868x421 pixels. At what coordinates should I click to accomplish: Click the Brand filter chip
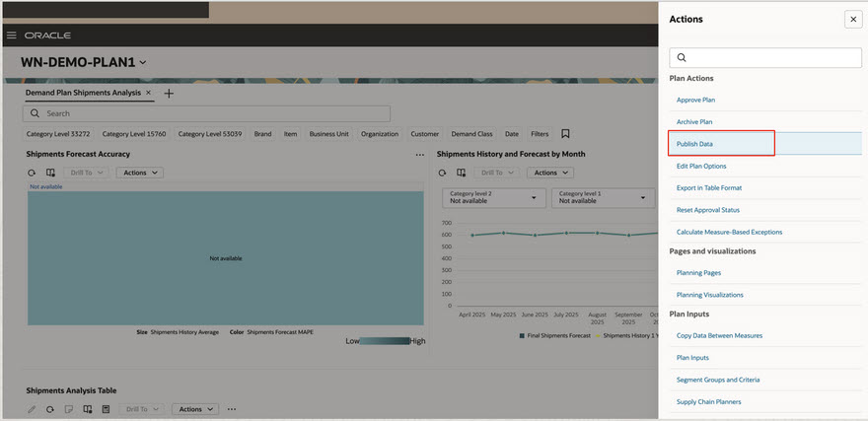coord(263,134)
